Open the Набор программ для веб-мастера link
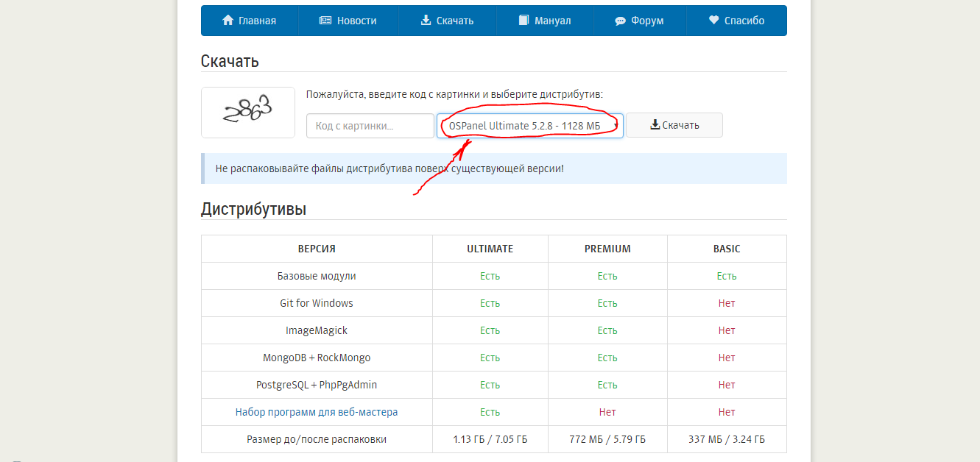 317,412
